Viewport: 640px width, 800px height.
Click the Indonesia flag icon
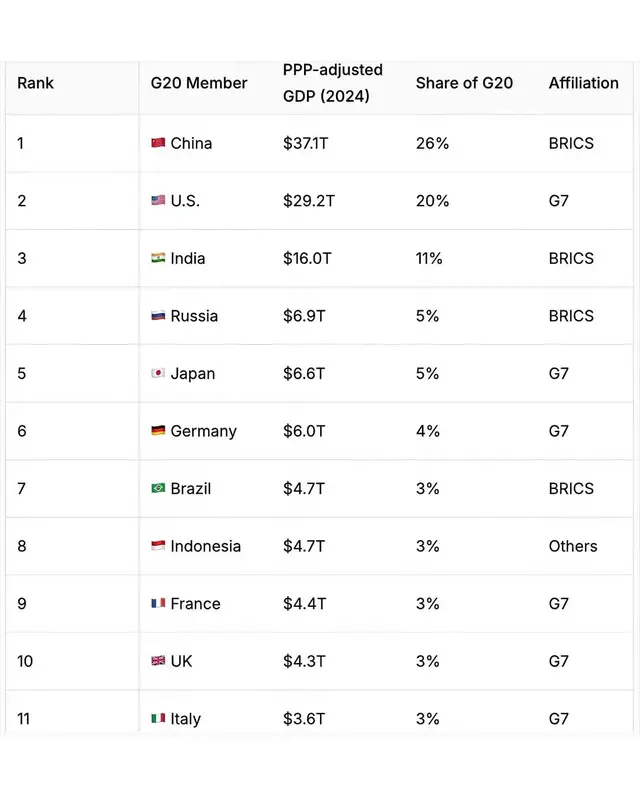click(158, 545)
